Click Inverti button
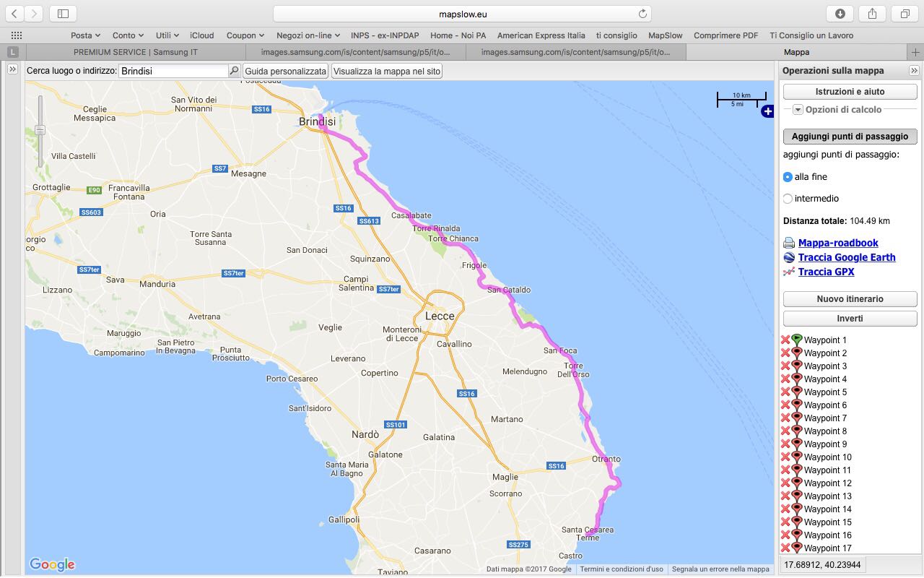This screenshot has width=924, height=578. click(x=850, y=319)
